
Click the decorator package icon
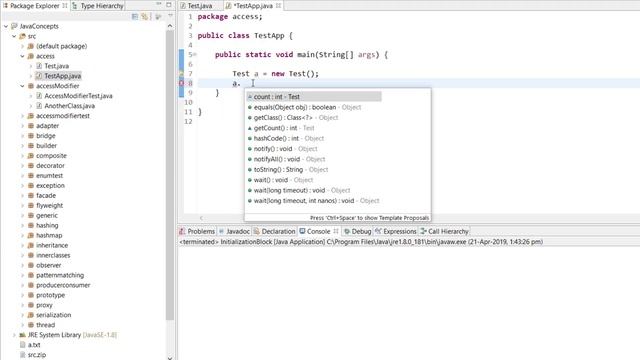pyautogui.click(x=31, y=166)
